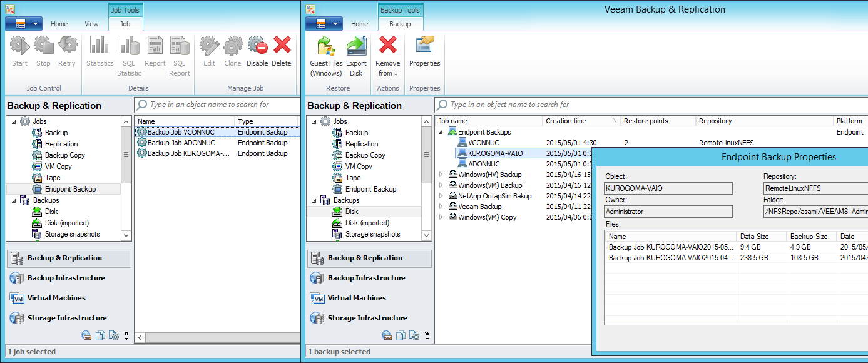868x363 pixels.
Task: Select Disk (imported) in Job Tools window tree
Action: point(67,223)
